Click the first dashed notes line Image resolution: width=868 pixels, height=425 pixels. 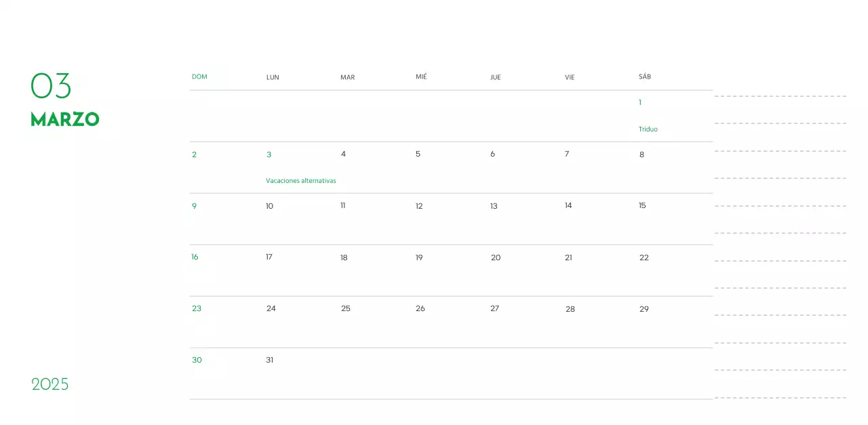[x=780, y=96]
